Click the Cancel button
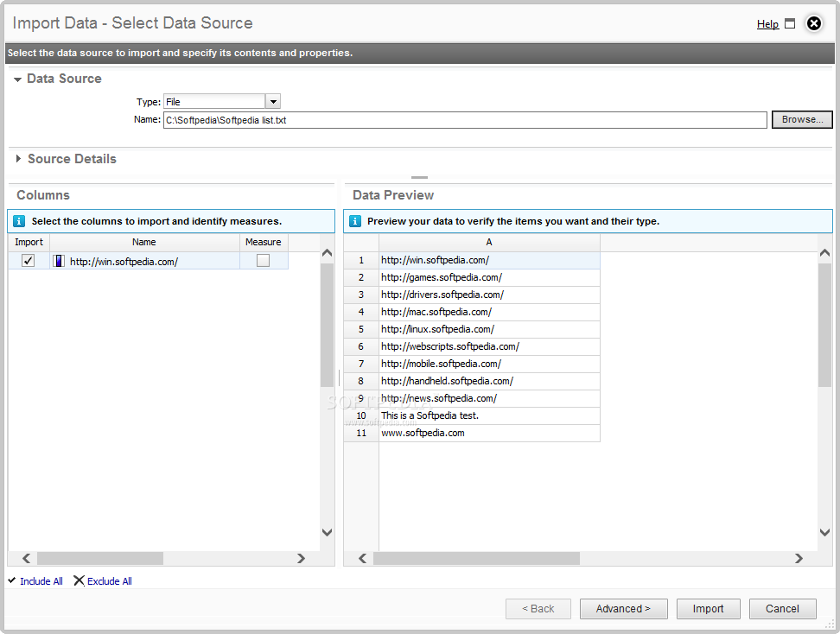The height and width of the screenshot is (634, 840). (783, 609)
